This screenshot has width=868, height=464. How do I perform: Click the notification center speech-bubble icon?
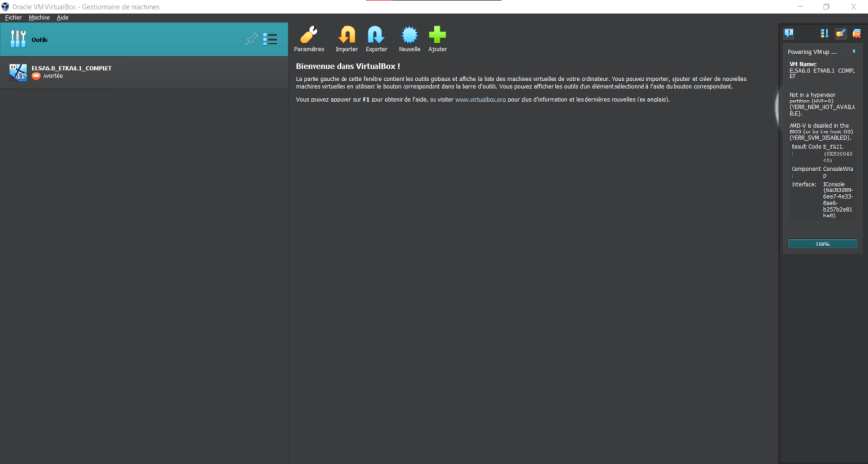coord(789,33)
